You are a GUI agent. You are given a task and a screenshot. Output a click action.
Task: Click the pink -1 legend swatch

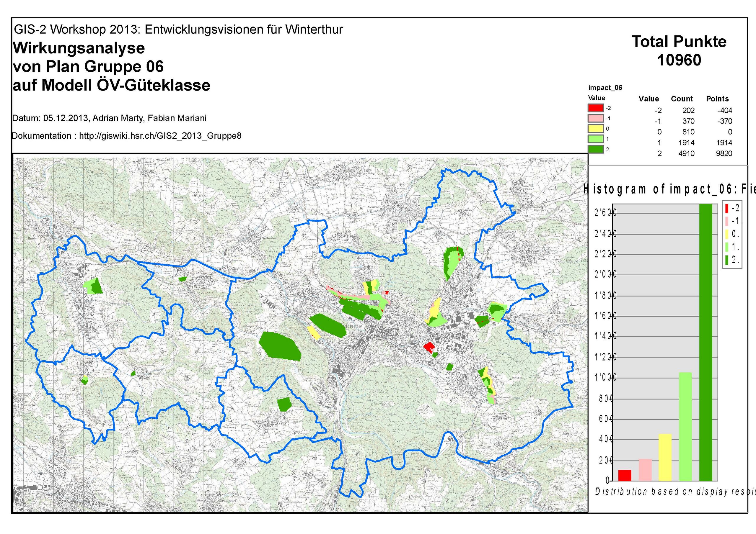[595, 118]
